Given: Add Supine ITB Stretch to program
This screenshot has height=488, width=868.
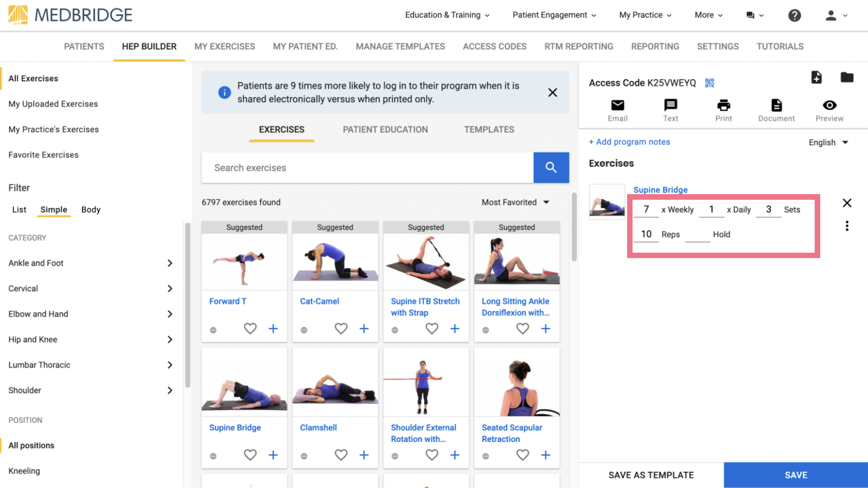Looking at the screenshot, I should (x=455, y=329).
